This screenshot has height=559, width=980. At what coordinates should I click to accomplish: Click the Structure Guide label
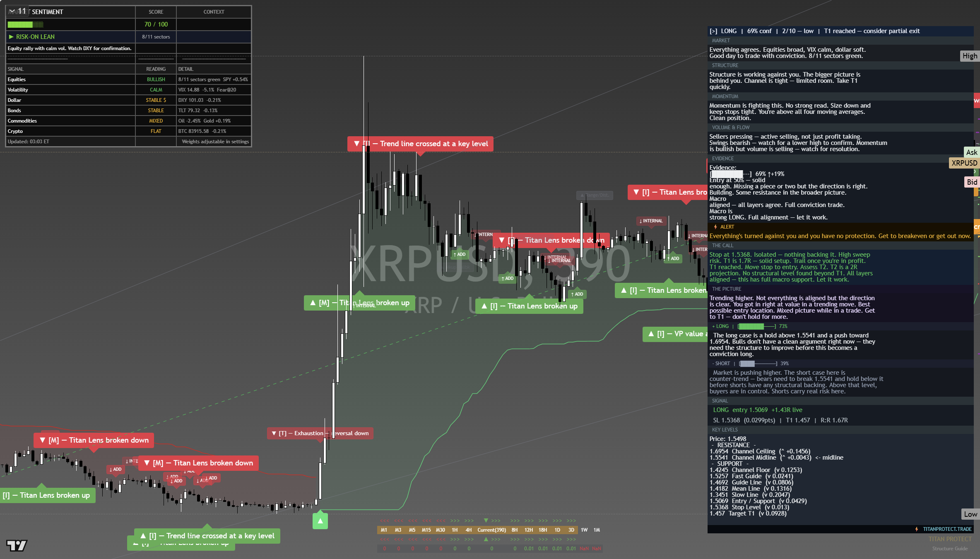pyautogui.click(x=950, y=549)
